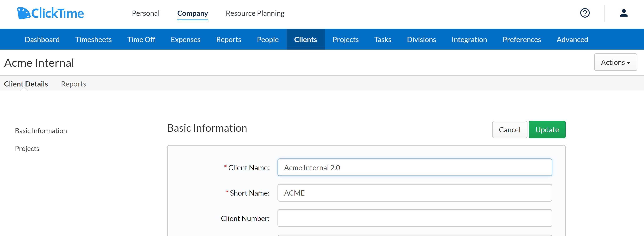Click the Cancel button
Viewport: 644px width, 236px height.
coord(509,129)
